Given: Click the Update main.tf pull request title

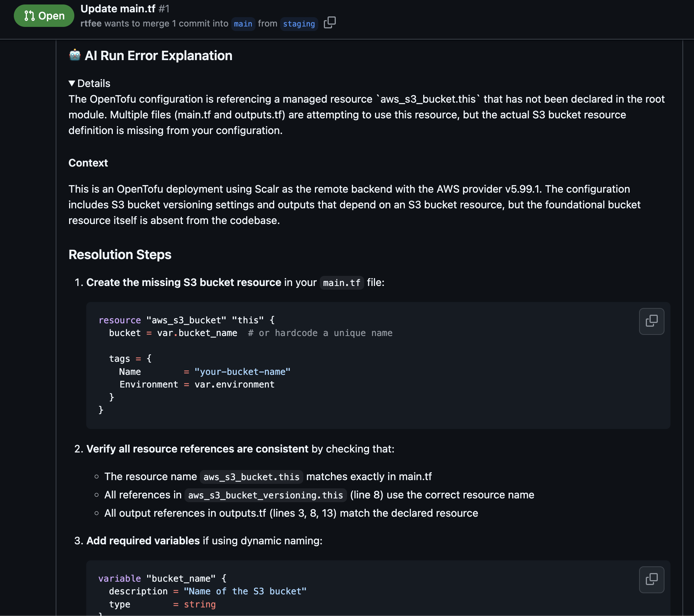Looking at the screenshot, I should (x=118, y=8).
